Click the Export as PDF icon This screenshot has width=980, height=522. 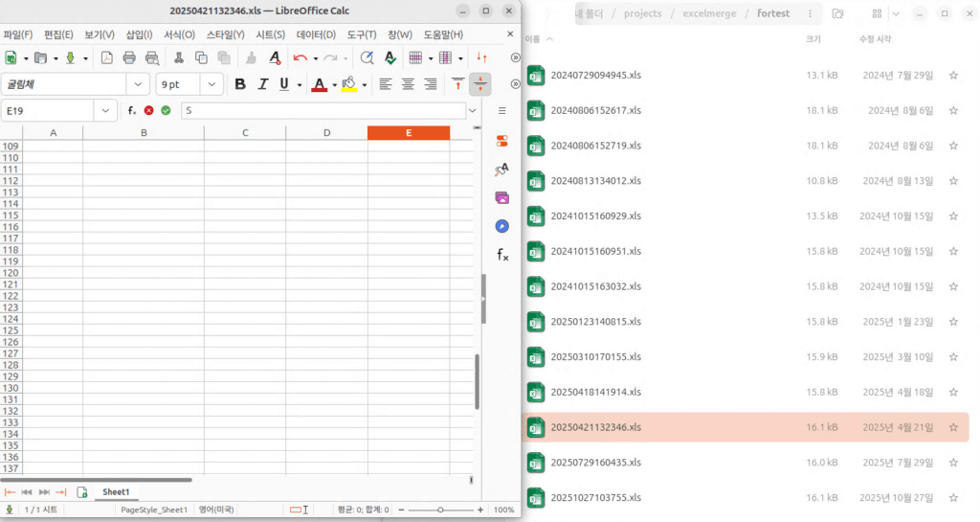click(106, 57)
